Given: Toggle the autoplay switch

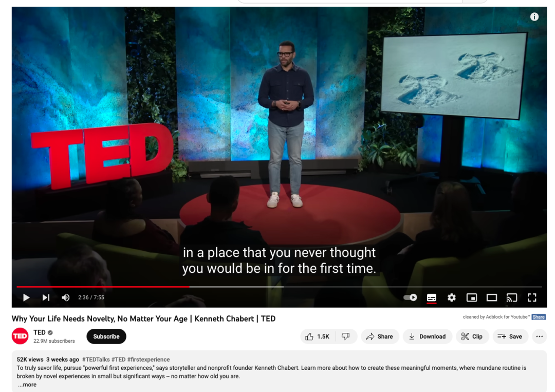Looking at the screenshot, I should coord(410,297).
